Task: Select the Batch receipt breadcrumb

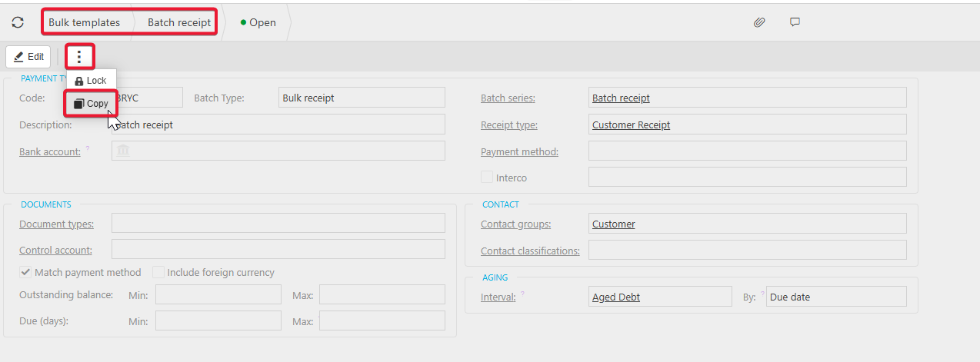Action: [x=179, y=22]
